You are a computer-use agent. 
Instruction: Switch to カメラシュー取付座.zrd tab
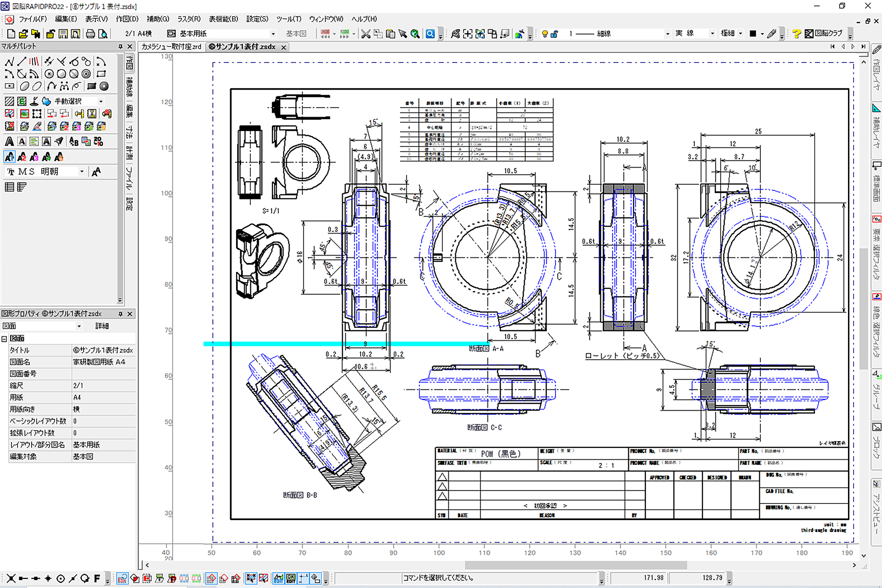[171, 47]
